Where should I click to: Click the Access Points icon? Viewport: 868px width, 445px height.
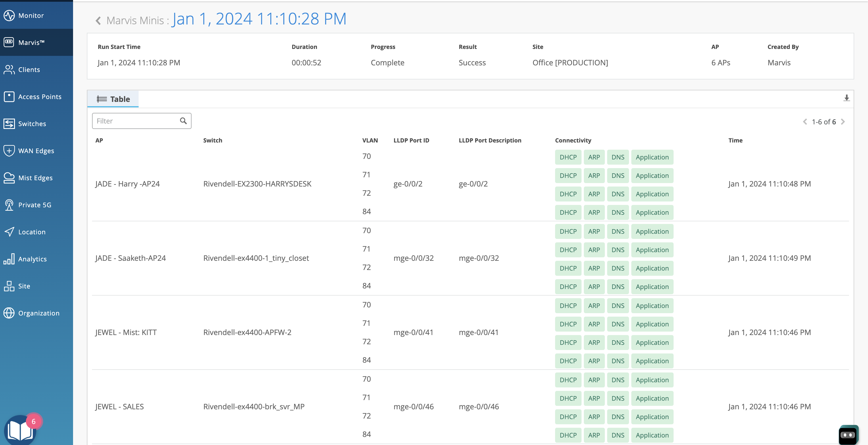point(9,97)
